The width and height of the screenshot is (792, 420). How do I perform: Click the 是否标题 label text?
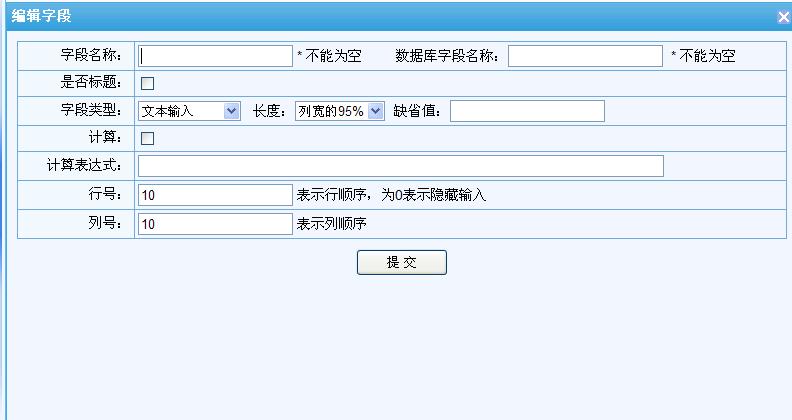pos(91,83)
